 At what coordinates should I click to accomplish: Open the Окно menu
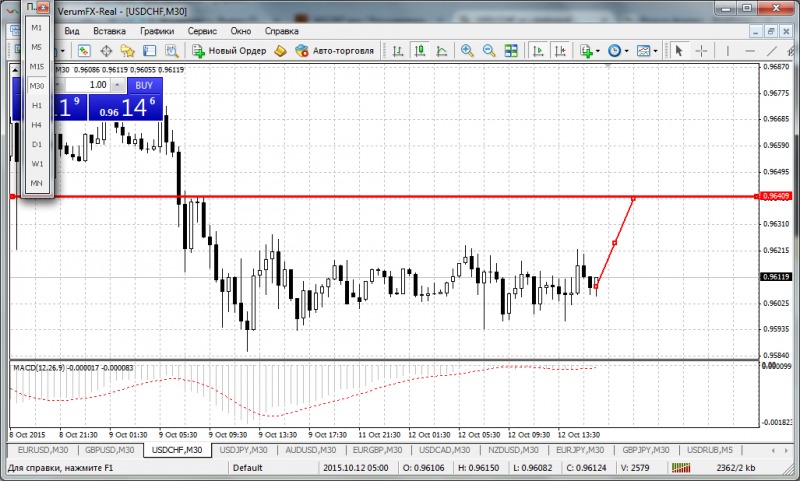pyautogui.click(x=240, y=31)
